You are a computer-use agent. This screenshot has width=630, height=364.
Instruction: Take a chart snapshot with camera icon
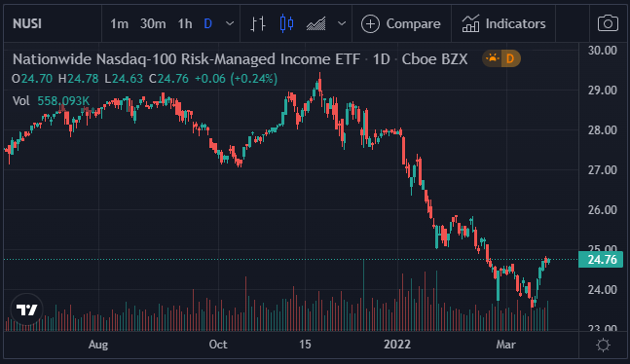[x=608, y=23]
